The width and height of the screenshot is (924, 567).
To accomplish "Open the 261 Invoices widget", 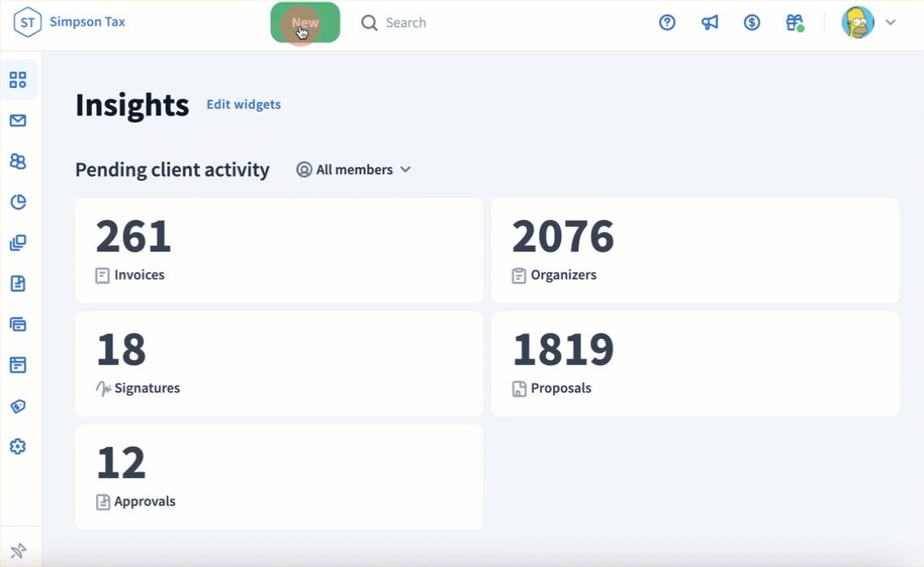I will pos(279,250).
